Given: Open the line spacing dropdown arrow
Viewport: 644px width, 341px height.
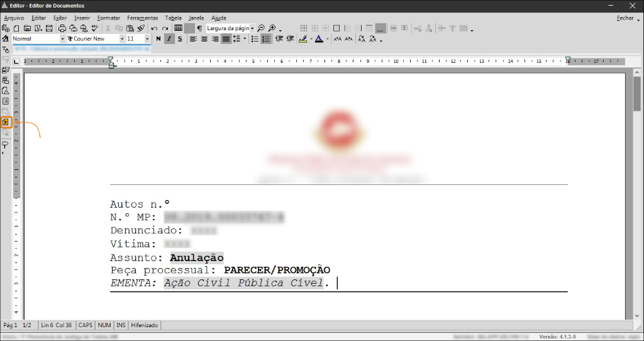Looking at the screenshot, I should (x=245, y=39).
